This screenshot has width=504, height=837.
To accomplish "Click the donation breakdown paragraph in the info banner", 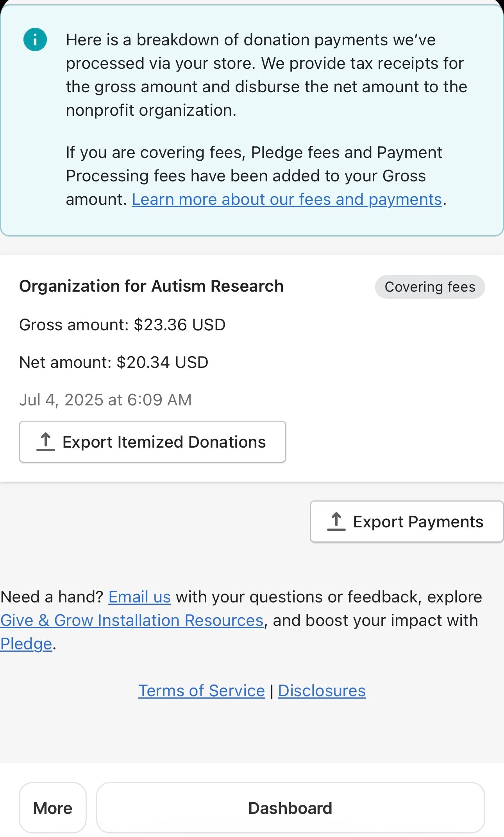I will click(x=266, y=75).
